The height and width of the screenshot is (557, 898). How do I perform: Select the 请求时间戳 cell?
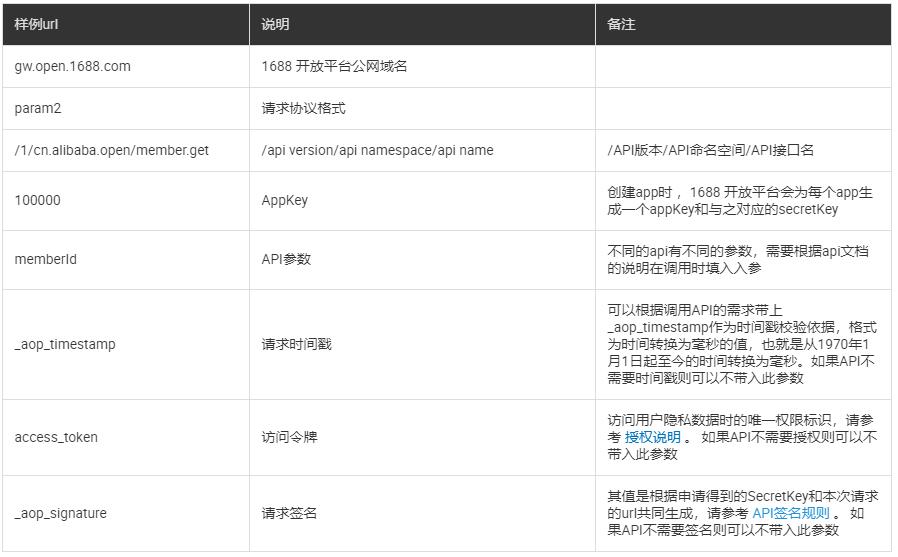tap(423, 345)
